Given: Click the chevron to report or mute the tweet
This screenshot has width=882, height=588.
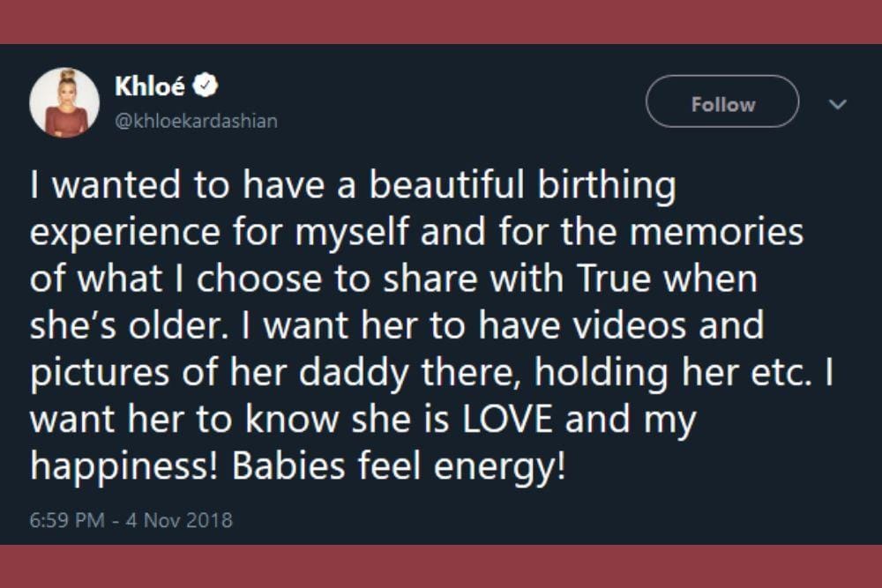Looking at the screenshot, I should (x=836, y=103).
